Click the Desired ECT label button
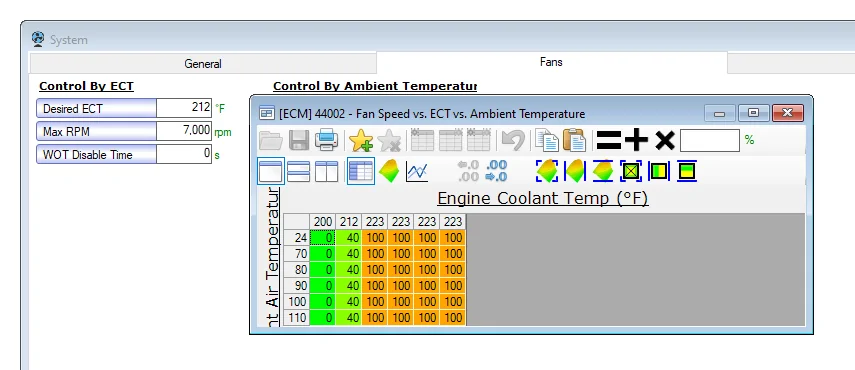The width and height of the screenshot is (855, 370). click(x=97, y=108)
